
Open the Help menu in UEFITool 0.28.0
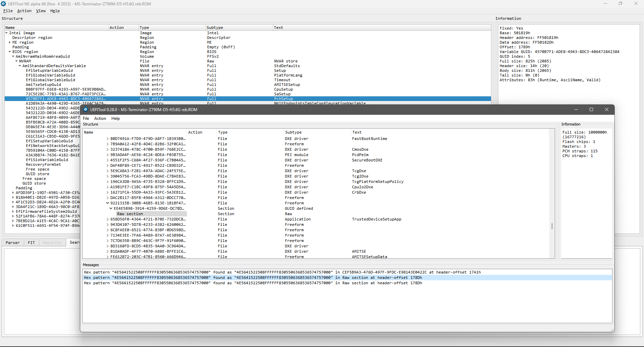point(115,118)
